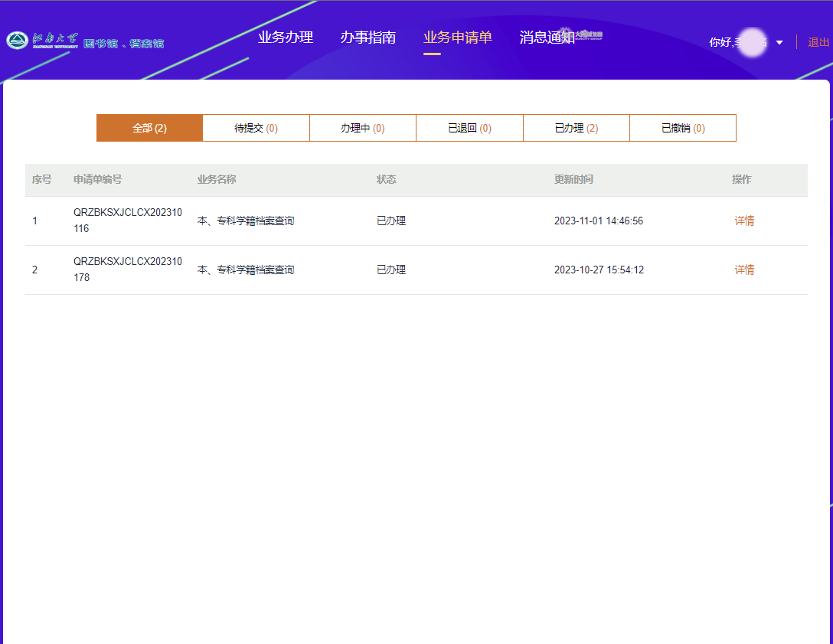The image size is (833, 644).
Task: Click the blurred user avatar in header
Action: (754, 42)
